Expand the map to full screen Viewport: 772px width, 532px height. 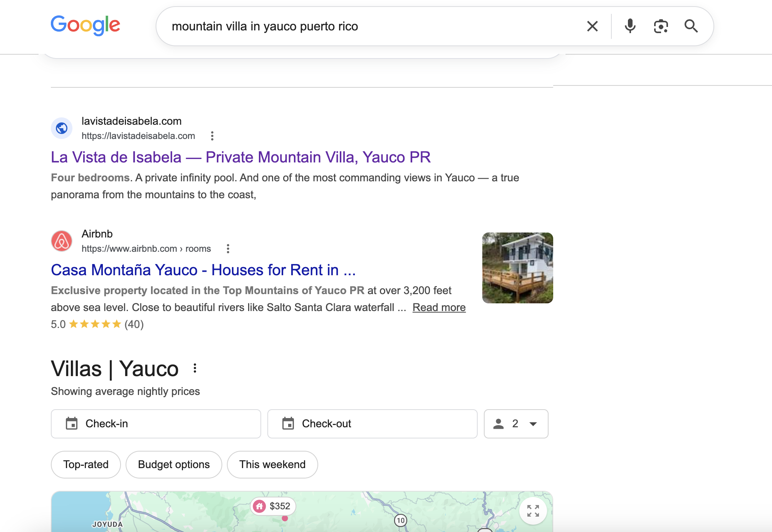(533, 511)
